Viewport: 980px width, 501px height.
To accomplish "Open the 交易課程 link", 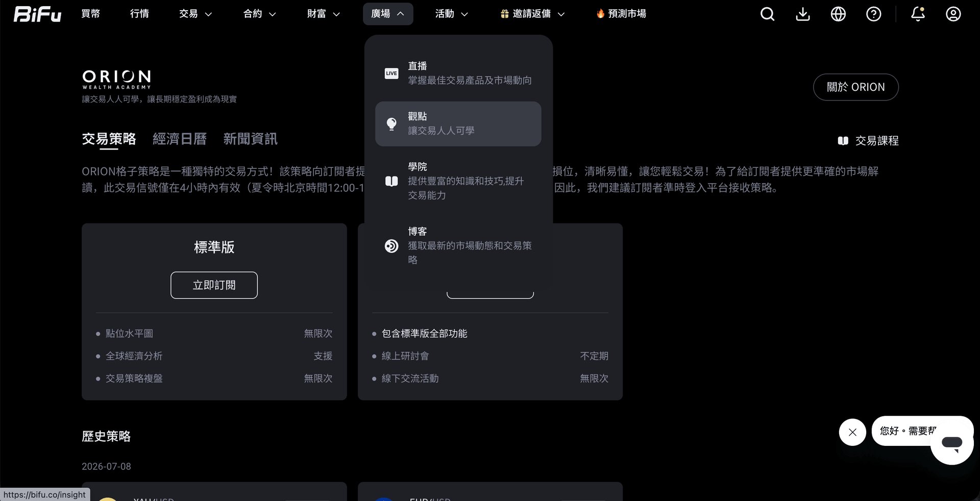I will [868, 141].
